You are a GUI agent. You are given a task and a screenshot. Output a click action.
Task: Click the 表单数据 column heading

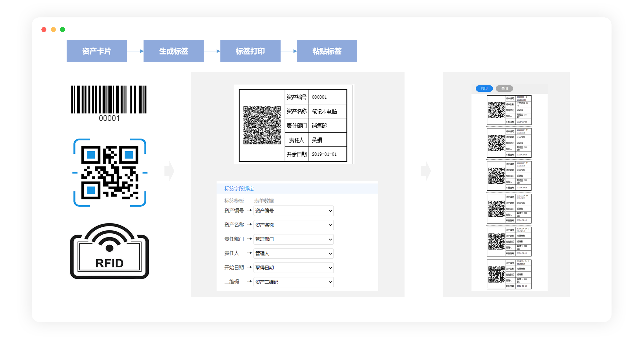coord(264,201)
